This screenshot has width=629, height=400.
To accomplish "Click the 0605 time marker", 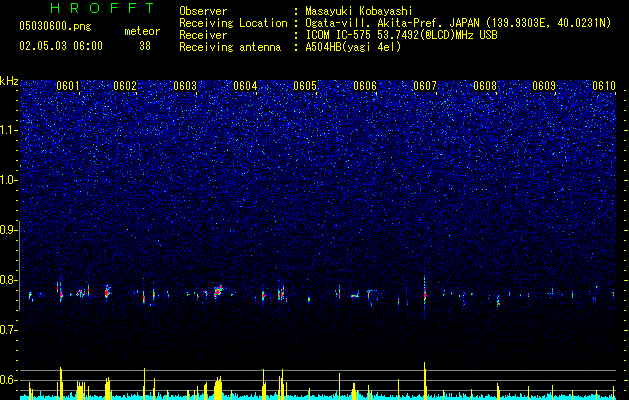I will (305, 86).
